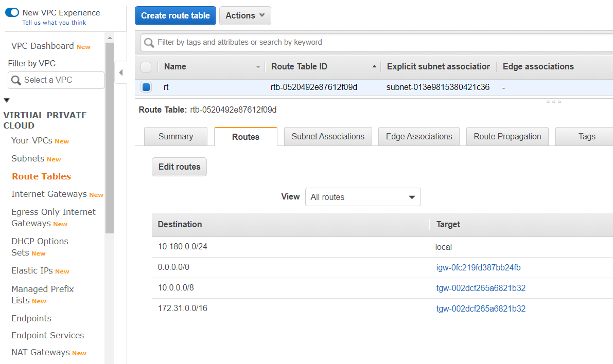Switch to the Subnet Associations tab
This screenshot has width=613, height=364.
pos(328,137)
